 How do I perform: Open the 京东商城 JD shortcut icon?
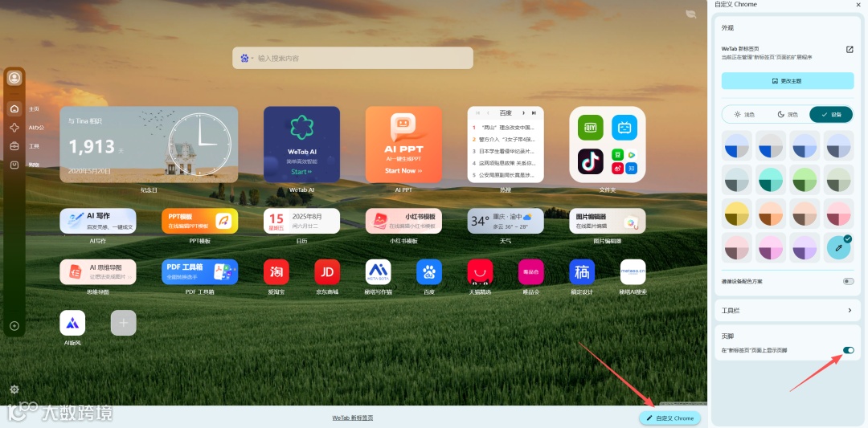point(327,272)
